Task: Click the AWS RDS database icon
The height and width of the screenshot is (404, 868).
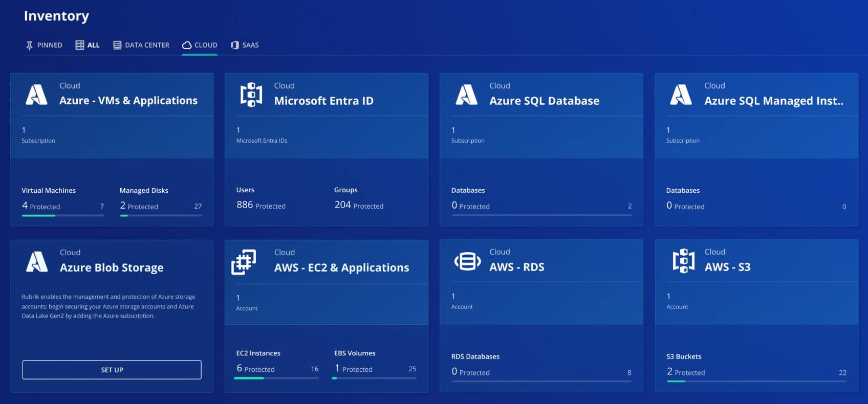Action: pos(467,261)
